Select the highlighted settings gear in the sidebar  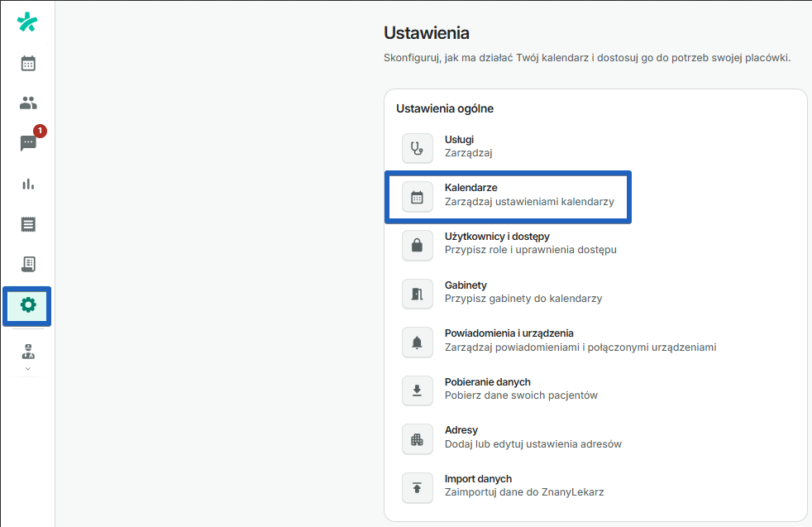point(27,305)
